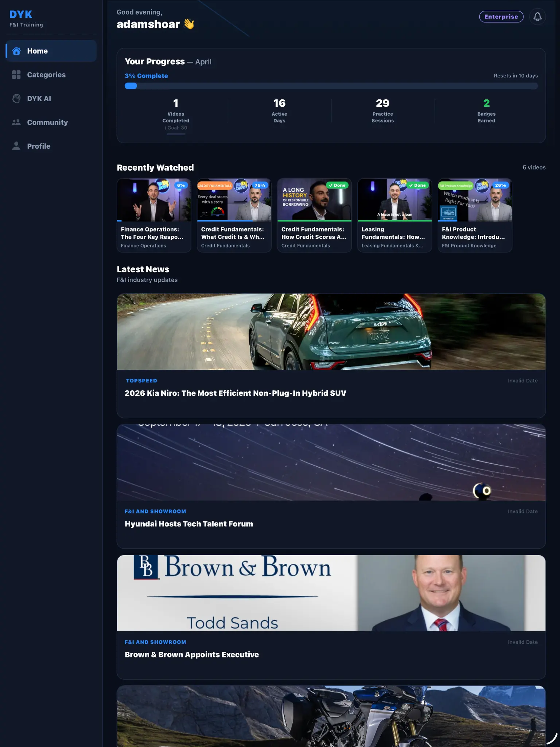Click the 'Finance Operations' category label under first video

pyautogui.click(x=144, y=246)
